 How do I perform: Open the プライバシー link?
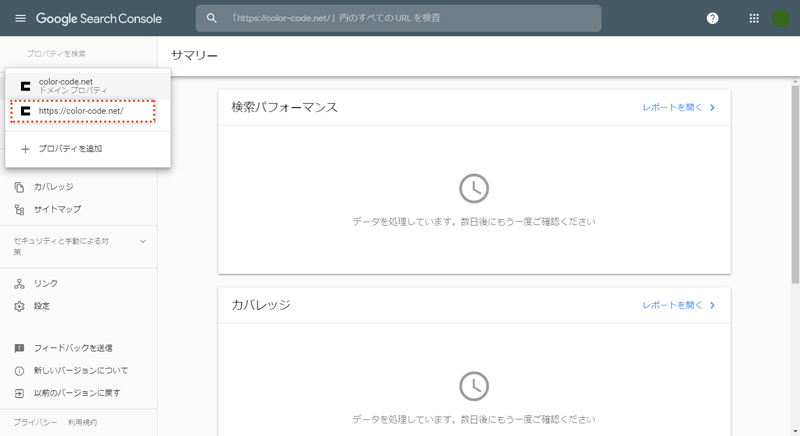[35, 422]
